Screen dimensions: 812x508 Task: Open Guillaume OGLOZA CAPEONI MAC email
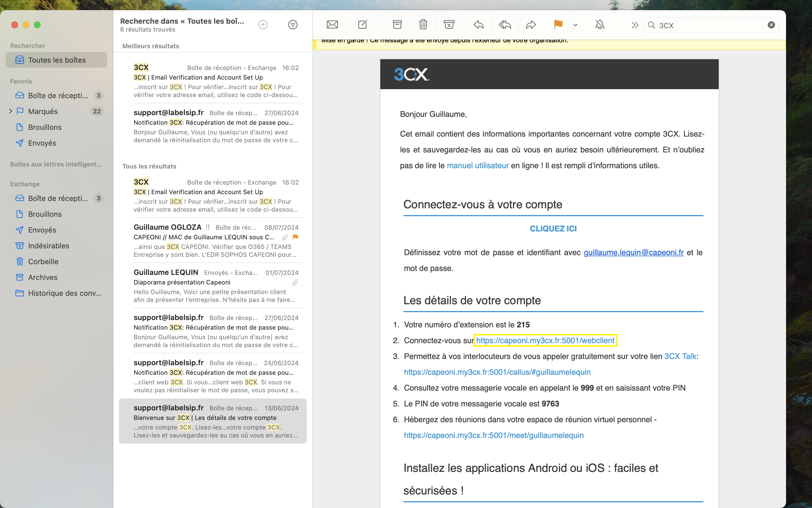213,240
